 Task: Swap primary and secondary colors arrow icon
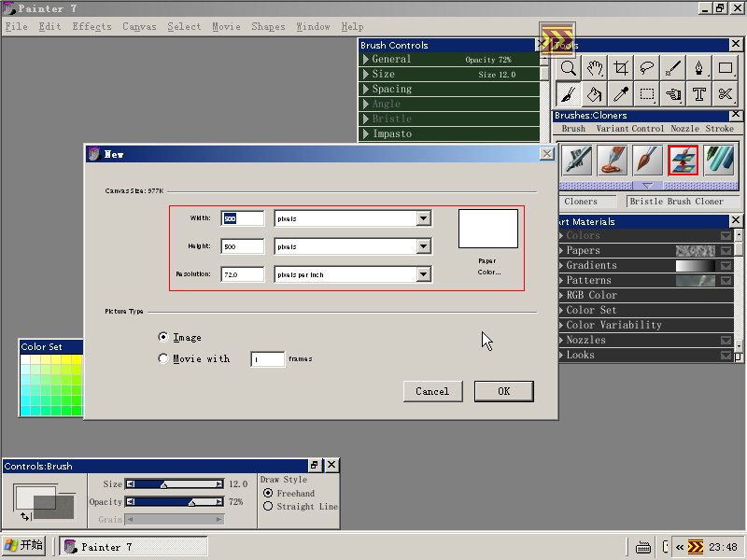pyautogui.click(x=25, y=516)
